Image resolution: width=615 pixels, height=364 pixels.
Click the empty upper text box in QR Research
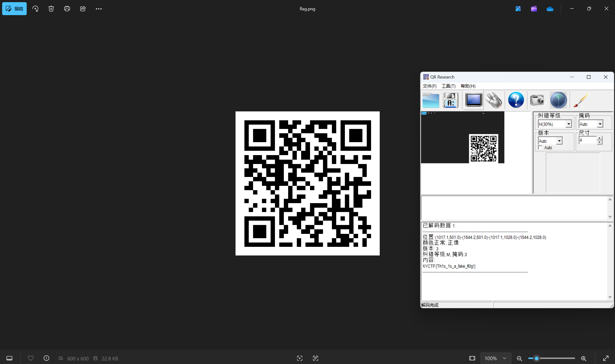click(514, 208)
